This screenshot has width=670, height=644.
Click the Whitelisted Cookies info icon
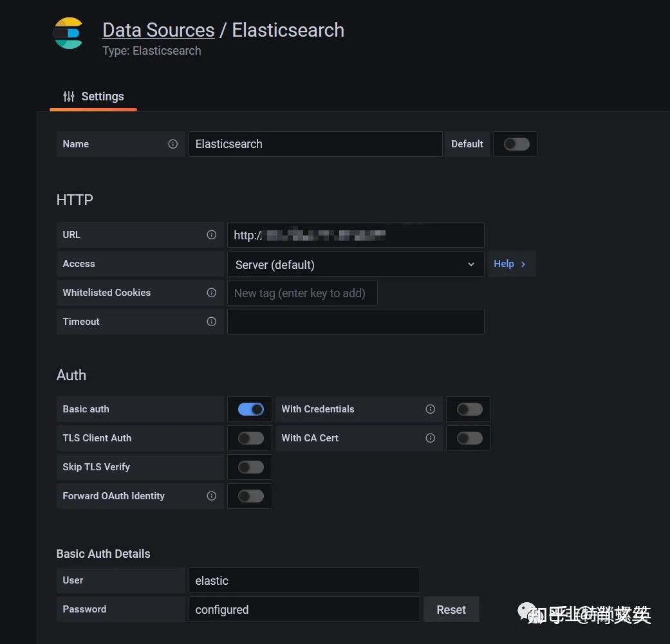[211, 293]
